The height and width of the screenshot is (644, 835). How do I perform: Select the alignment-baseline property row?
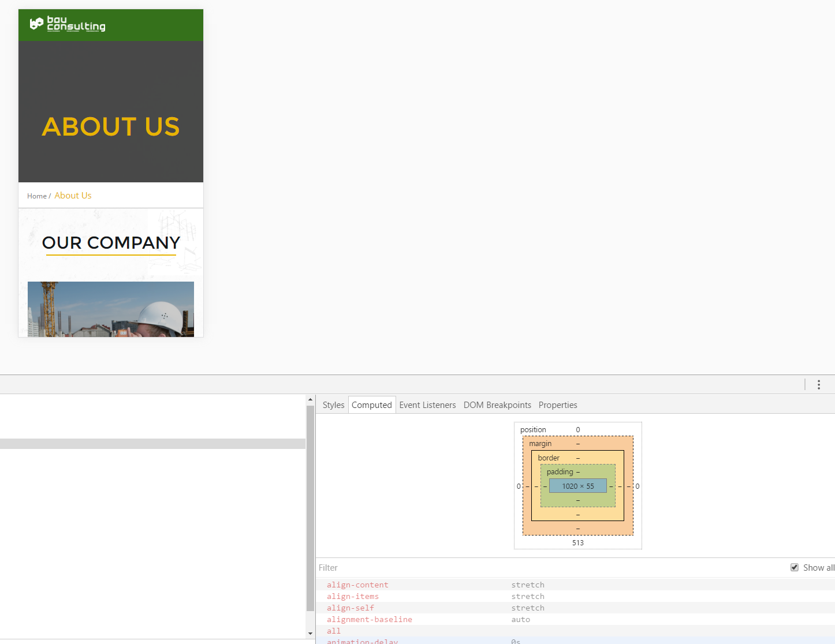tap(575, 619)
